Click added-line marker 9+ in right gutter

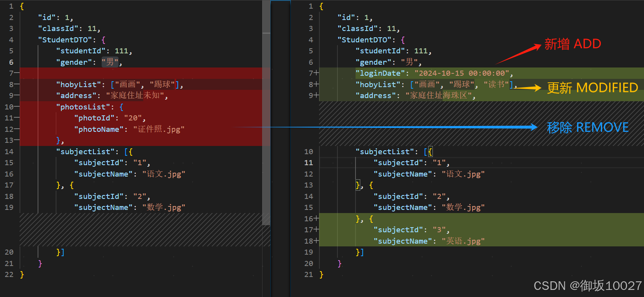314,95
